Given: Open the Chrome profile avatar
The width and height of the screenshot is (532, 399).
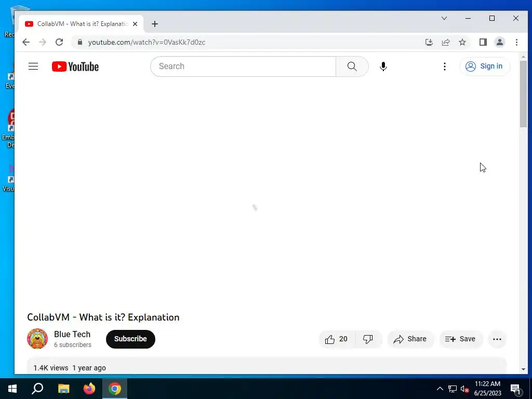Looking at the screenshot, I should (499, 42).
